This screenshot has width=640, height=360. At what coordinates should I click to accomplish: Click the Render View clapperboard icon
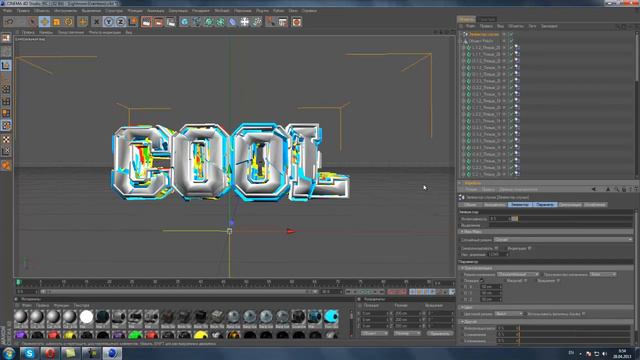(x=146, y=22)
